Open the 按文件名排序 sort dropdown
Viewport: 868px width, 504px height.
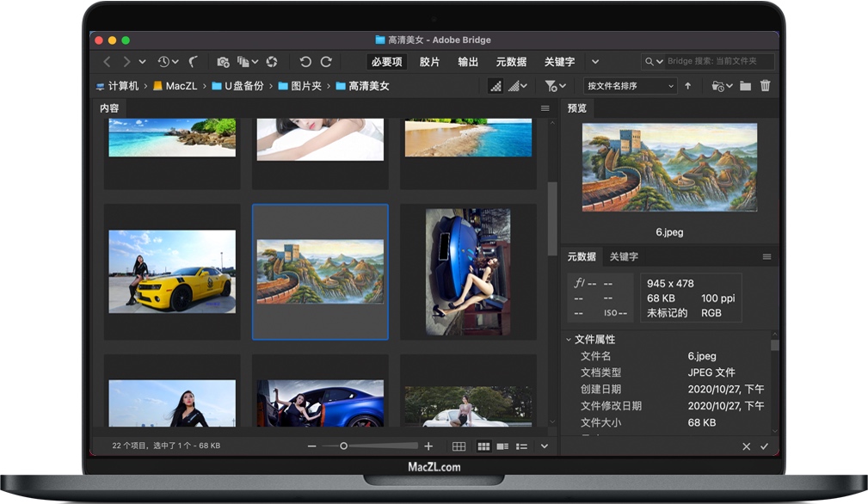(x=628, y=86)
